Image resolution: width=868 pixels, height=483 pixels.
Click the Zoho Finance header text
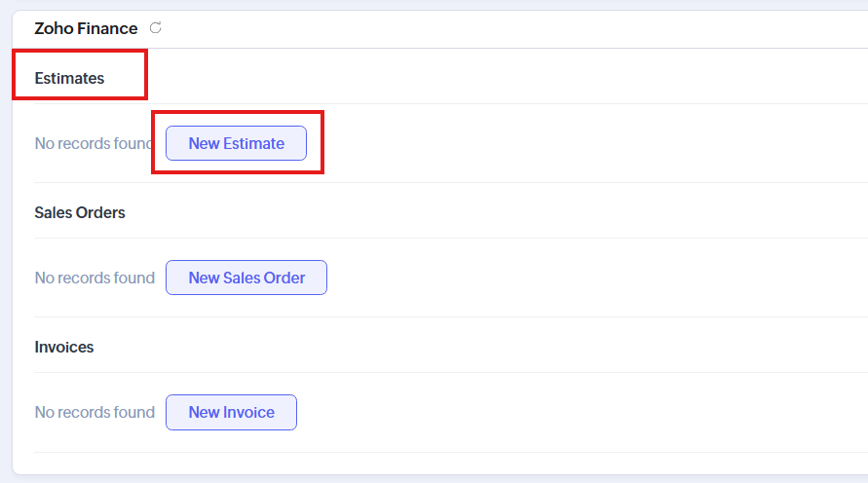tap(86, 28)
